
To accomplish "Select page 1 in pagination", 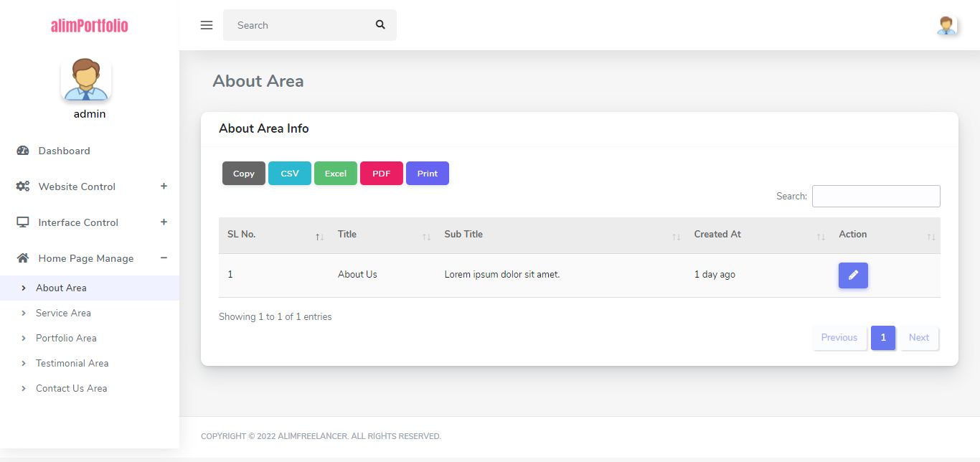I will pos(883,338).
